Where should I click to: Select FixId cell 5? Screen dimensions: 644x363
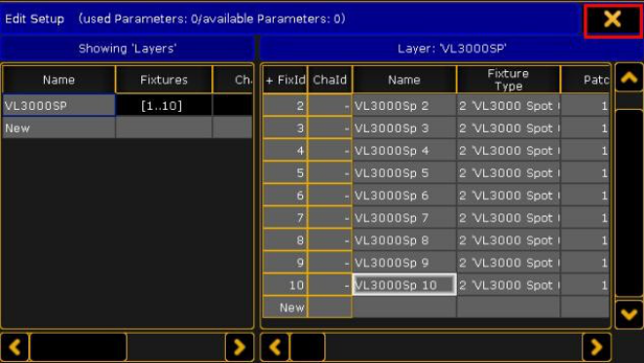pos(285,172)
